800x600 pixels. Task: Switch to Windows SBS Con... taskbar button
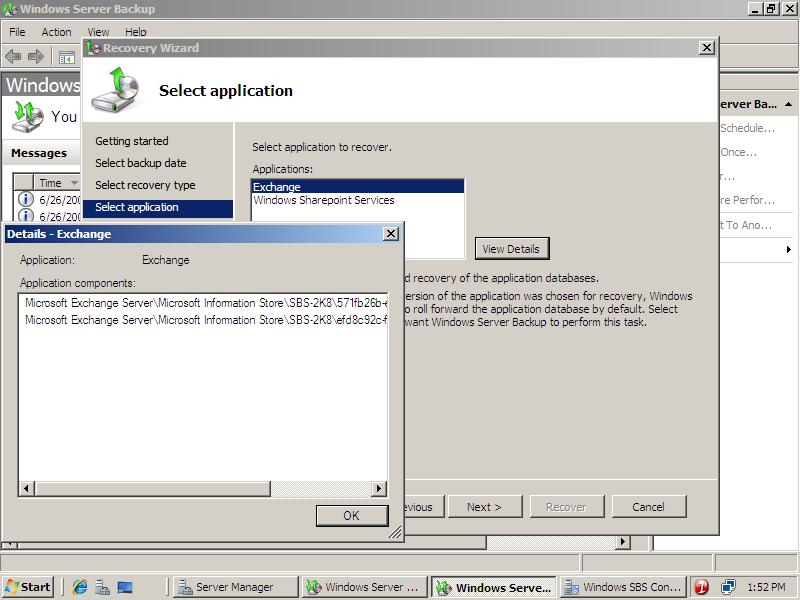tap(623, 587)
